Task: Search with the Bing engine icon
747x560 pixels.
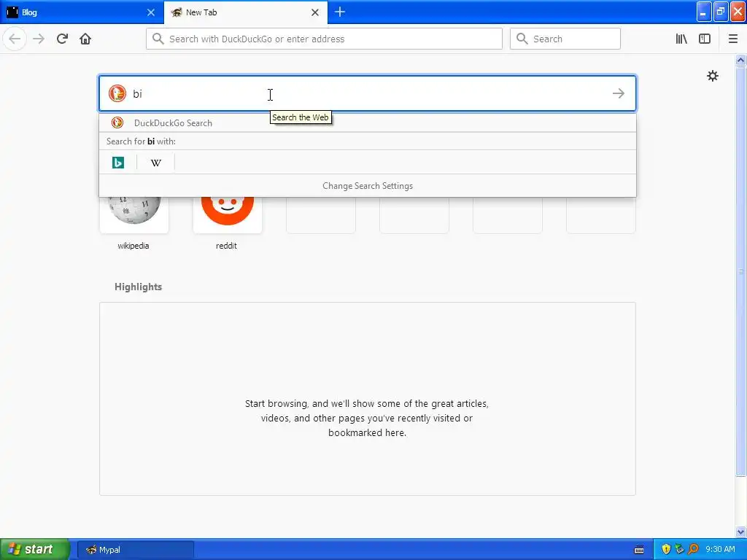Action: pyautogui.click(x=117, y=163)
